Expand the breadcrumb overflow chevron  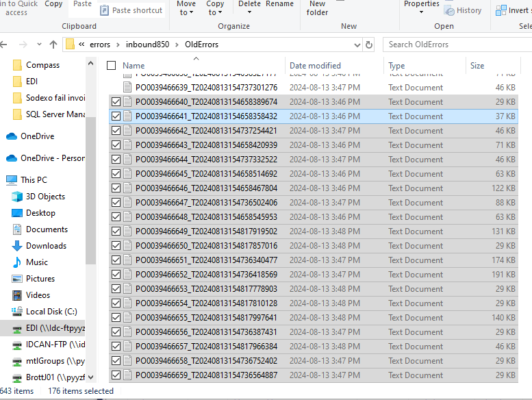81,45
